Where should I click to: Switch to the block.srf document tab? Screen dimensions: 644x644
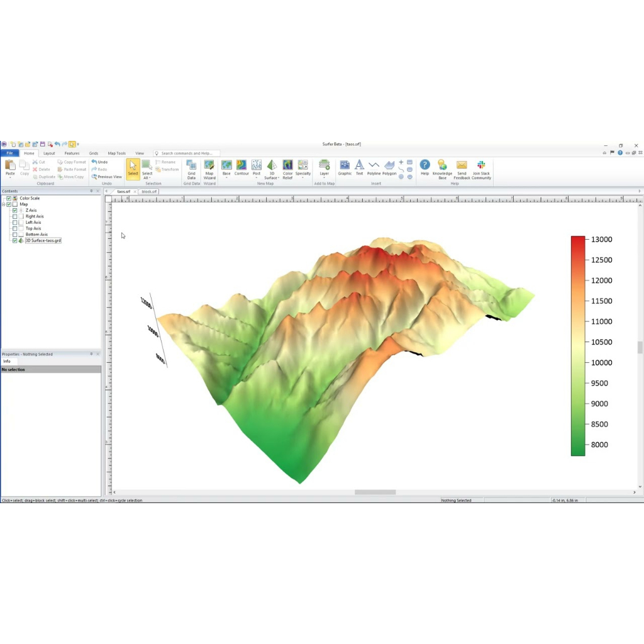149,191
